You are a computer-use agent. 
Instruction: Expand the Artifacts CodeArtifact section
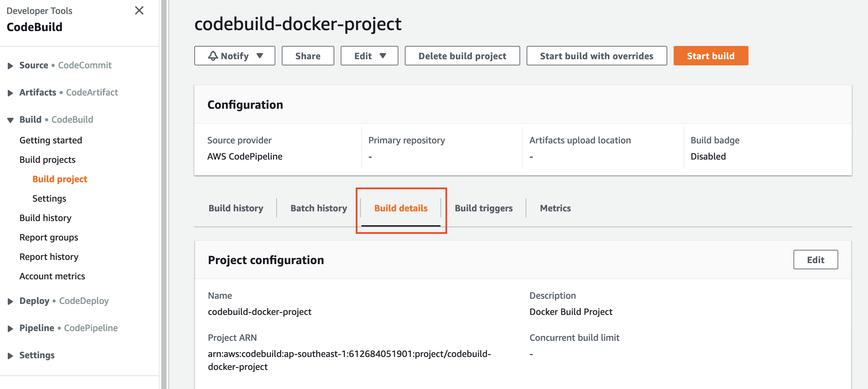(10, 93)
